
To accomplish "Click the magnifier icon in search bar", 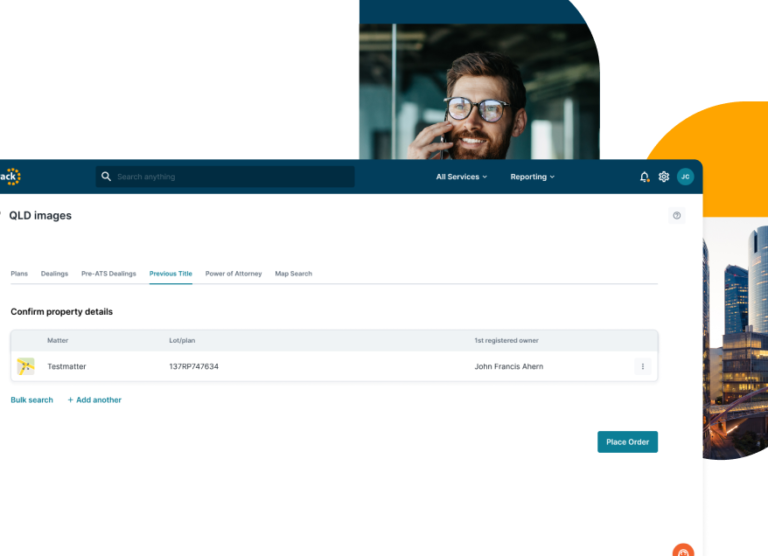I will 106,177.
